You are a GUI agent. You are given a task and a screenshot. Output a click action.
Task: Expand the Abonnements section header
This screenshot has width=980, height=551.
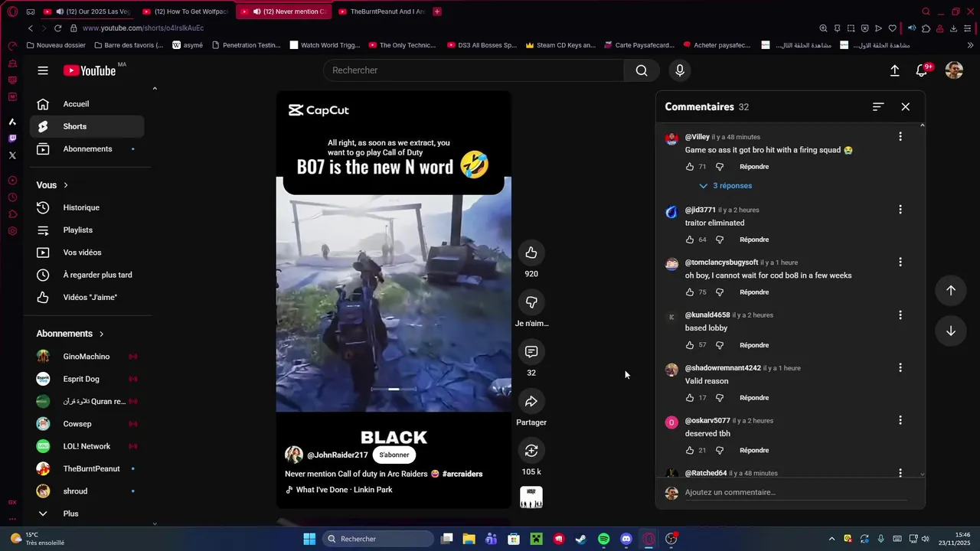(x=70, y=334)
